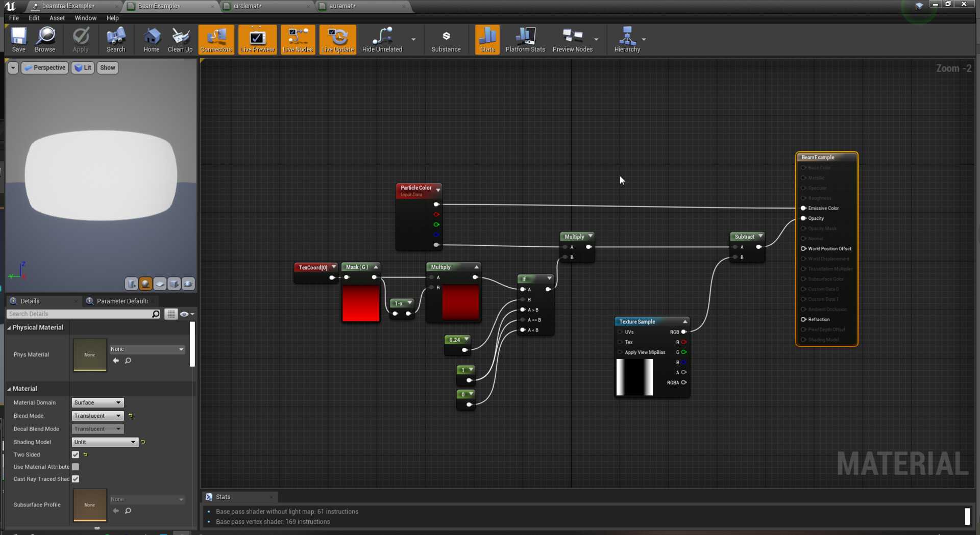Enable Use Material Attributes checkbox
The width and height of the screenshot is (980, 535).
click(x=76, y=467)
